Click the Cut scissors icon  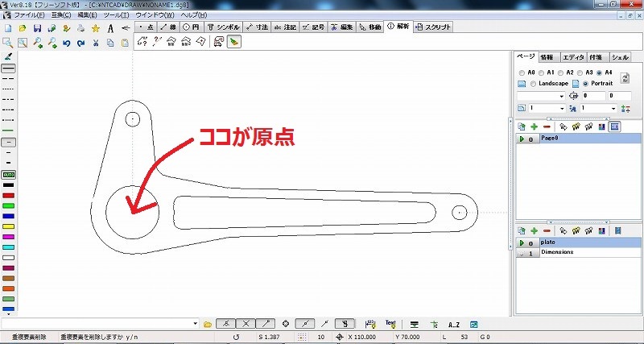point(95,43)
